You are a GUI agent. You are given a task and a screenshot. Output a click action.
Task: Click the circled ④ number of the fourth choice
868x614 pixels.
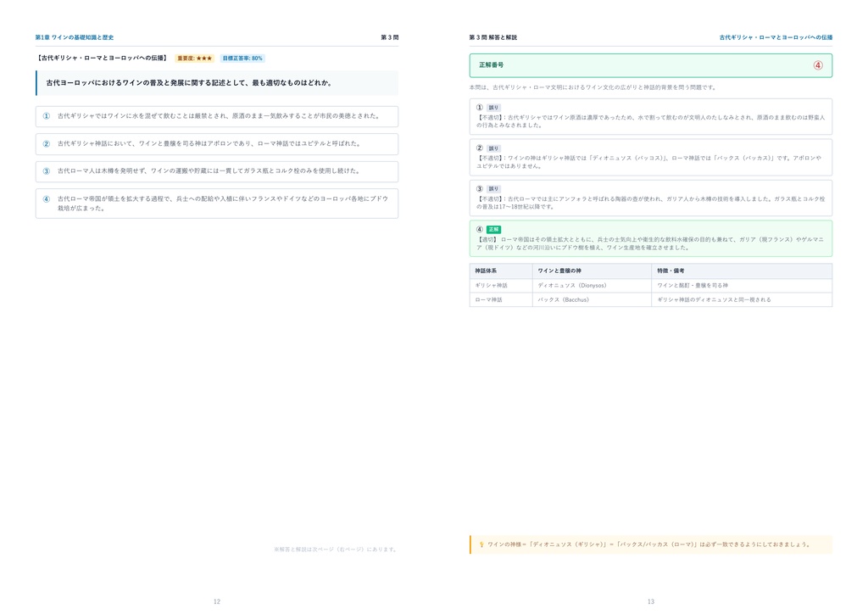(47, 198)
